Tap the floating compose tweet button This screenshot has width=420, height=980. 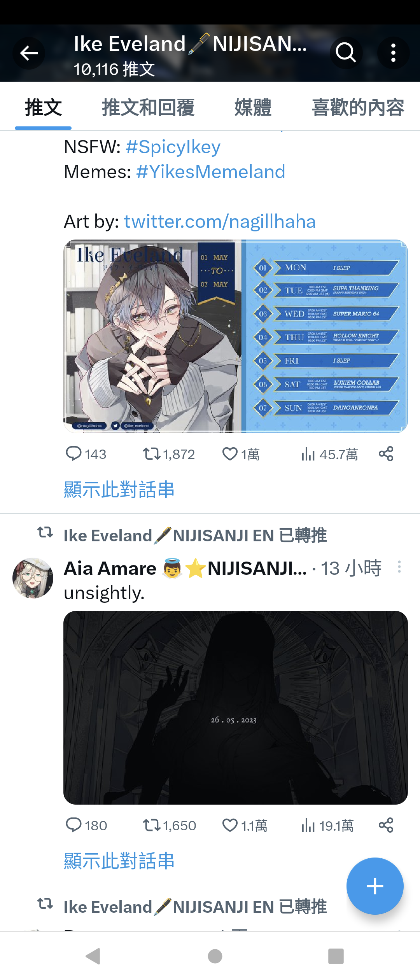pyautogui.click(x=375, y=886)
